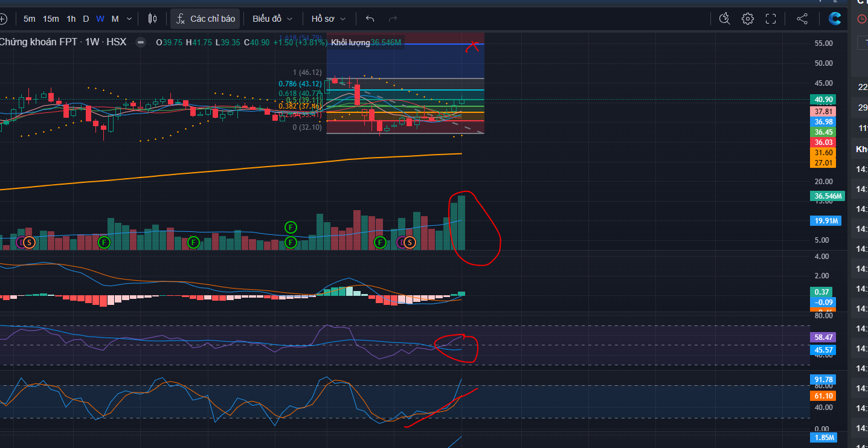Click the 58.47 purple RSI label
Screen dimensions: 868x448
point(822,338)
